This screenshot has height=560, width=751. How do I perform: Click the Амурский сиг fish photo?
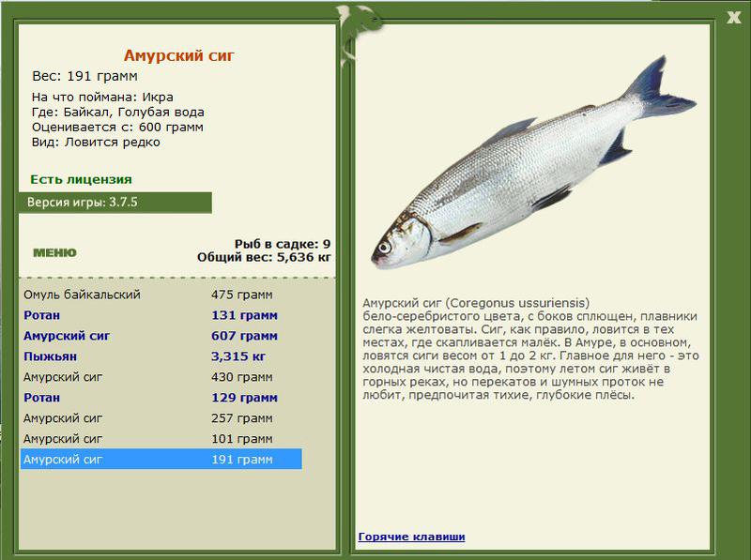(533, 162)
